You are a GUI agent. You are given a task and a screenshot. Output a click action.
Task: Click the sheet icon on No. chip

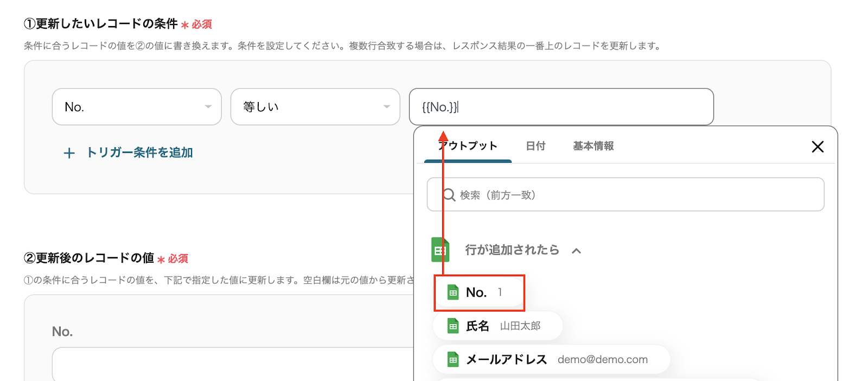[x=453, y=293]
